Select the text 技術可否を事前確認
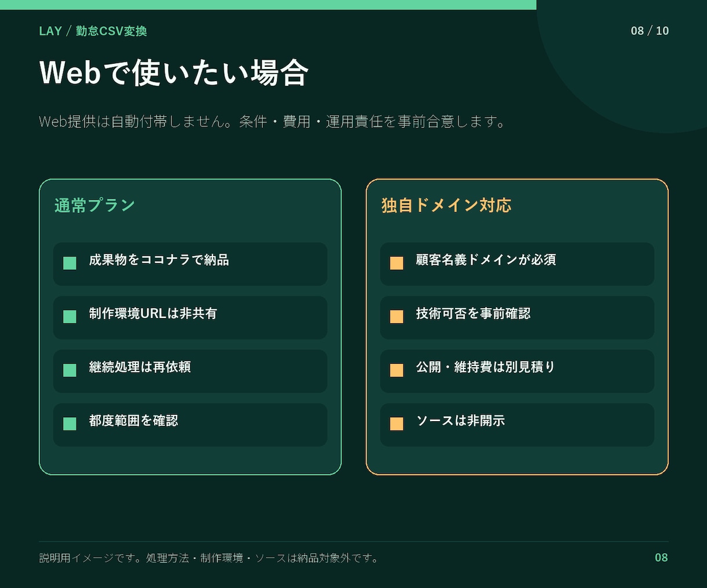 (x=473, y=313)
